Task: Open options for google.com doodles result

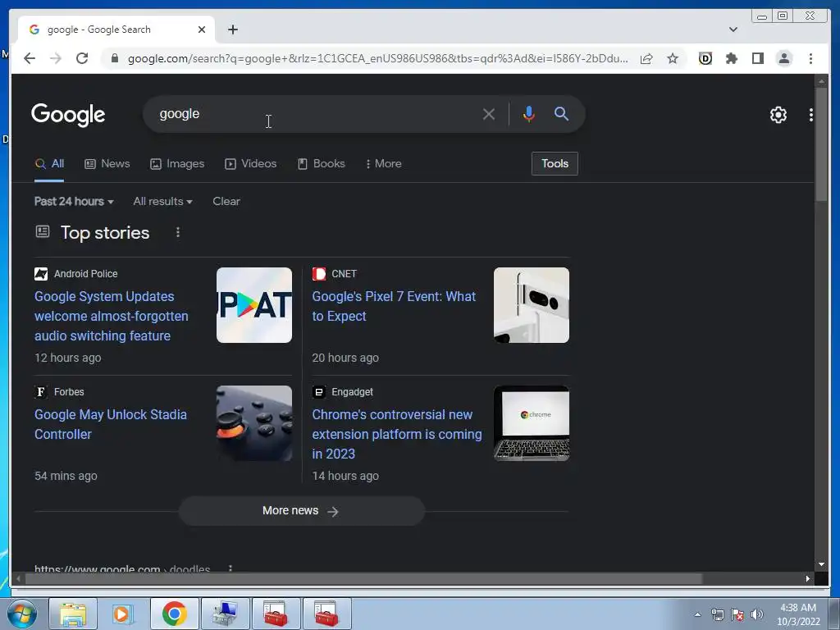Action: point(231,568)
